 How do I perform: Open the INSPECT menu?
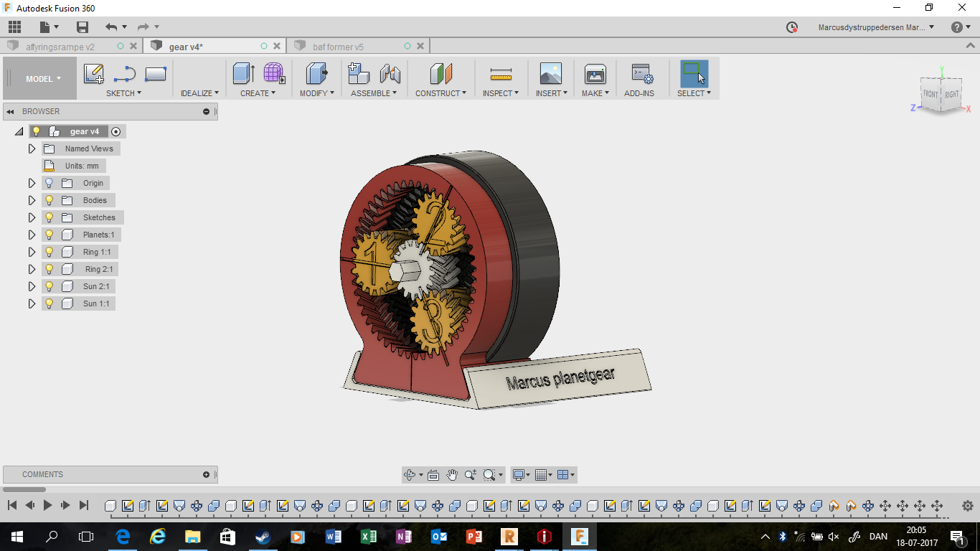click(x=501, y=93)
